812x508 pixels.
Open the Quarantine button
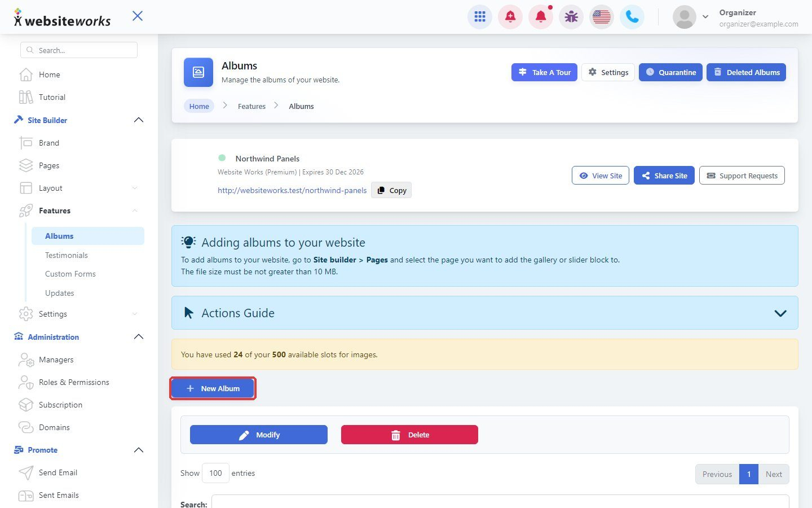pos(670,72)
